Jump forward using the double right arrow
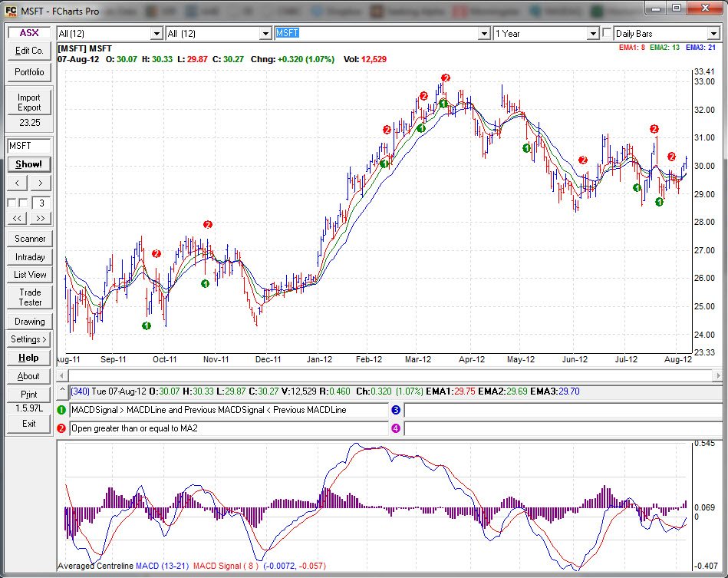 coord(40,219)
